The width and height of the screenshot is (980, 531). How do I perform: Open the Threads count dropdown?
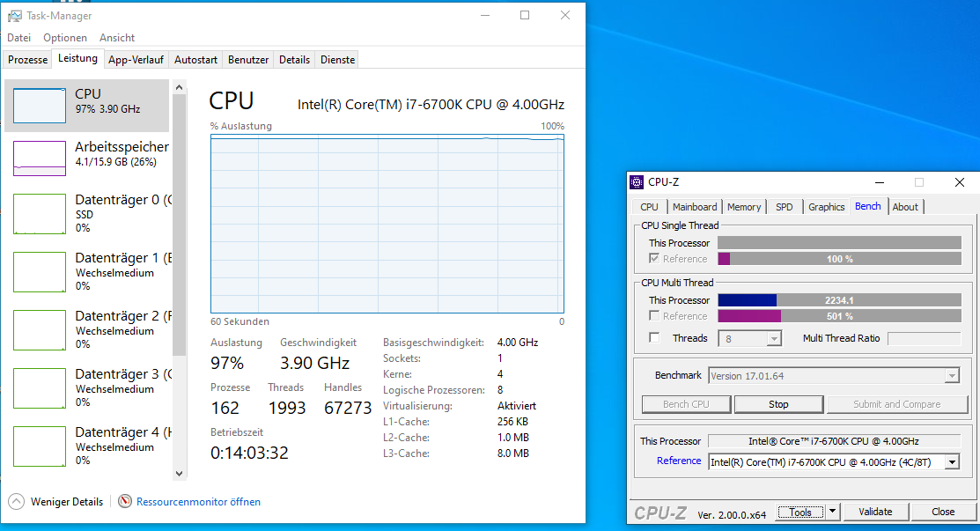click(x=774, y=339)
